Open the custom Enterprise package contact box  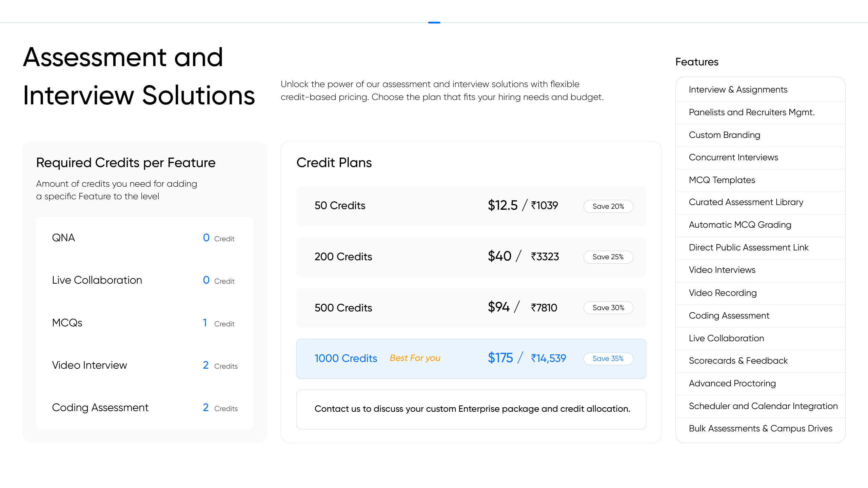coord(471,409)
